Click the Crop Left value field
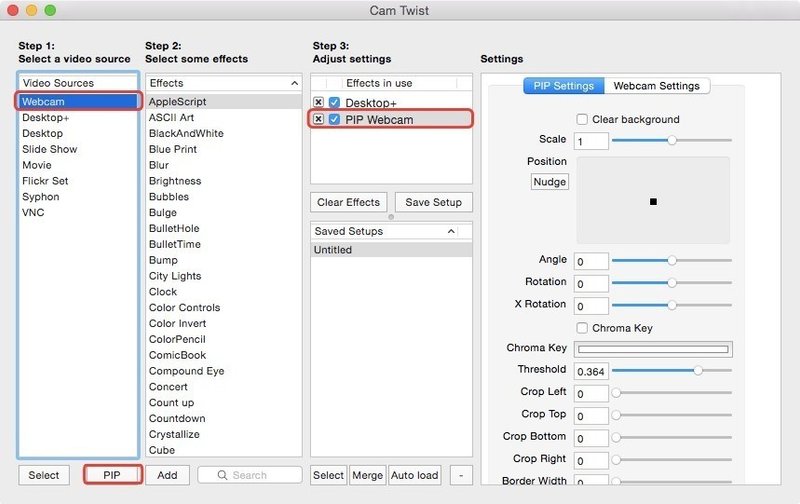Image resolution: width=800 pixels, height=504 pixels. click(x=591, y=394)
